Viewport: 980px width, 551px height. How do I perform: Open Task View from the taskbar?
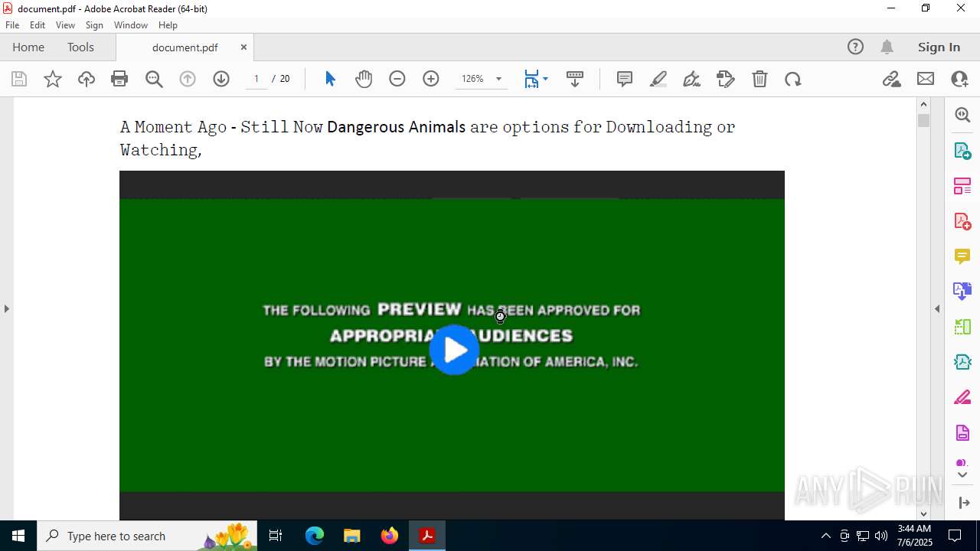(276, 536)
